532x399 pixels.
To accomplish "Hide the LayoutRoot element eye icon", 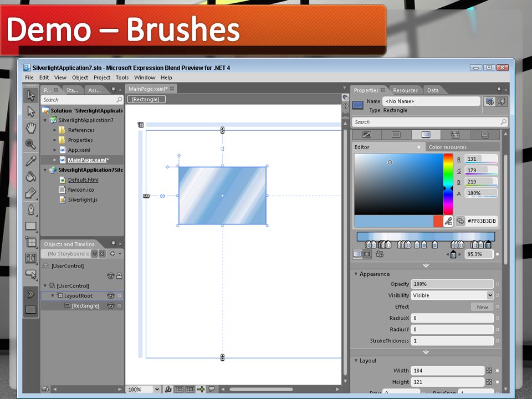I will (x=111, y=296).
